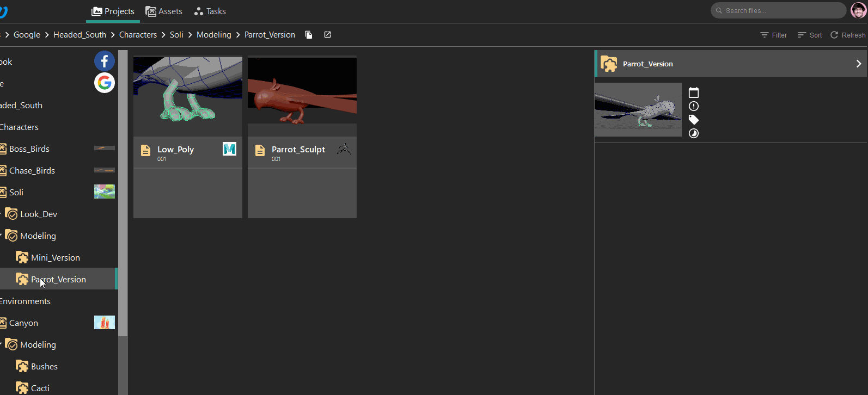Click the alert circle icon in the details panel
The height and width of the screenshot is (395, 868).
(x=694, y=106)
